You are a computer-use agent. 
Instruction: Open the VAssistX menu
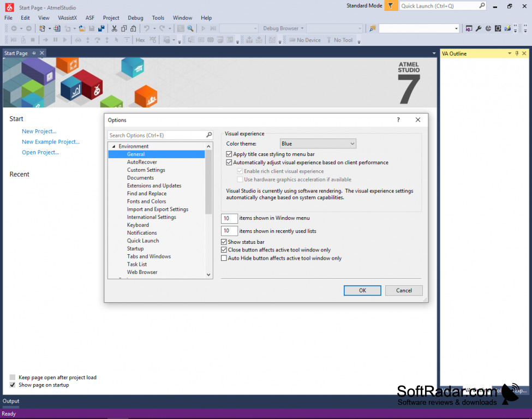(67, 17)
